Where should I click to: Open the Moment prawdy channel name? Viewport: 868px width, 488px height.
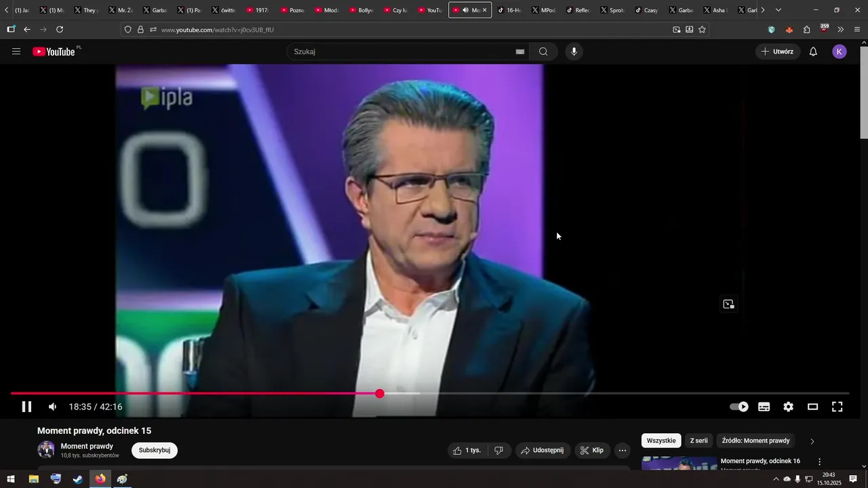(x=87, y=446)
